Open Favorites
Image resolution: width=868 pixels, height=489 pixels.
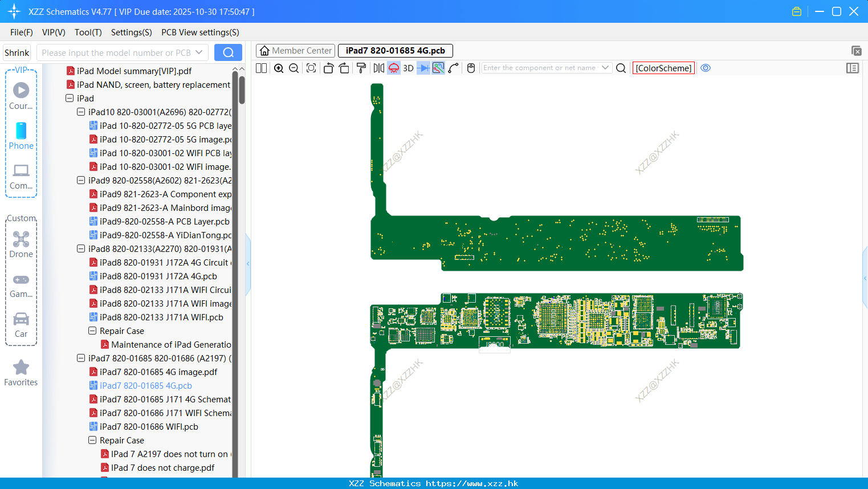pos(21,373)
